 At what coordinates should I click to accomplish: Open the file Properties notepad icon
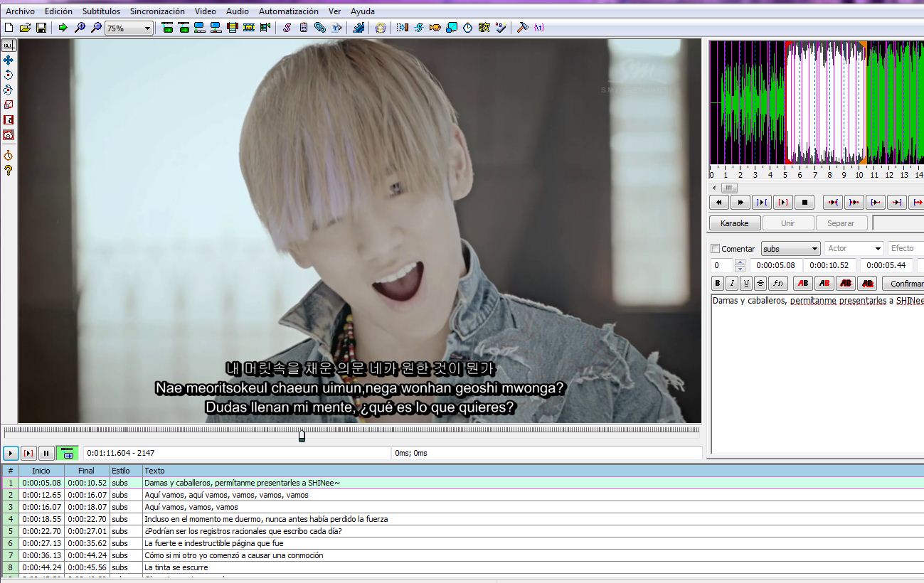point(304,28)
